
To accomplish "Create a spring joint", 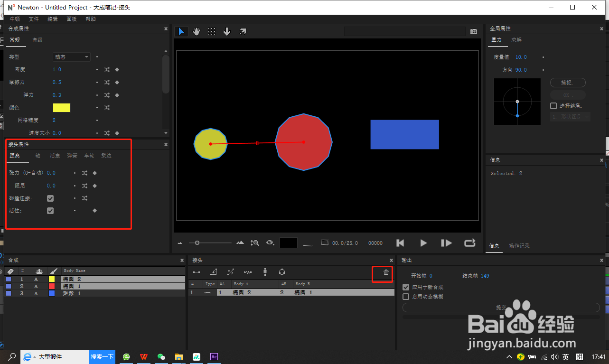I will click(248, 272).
